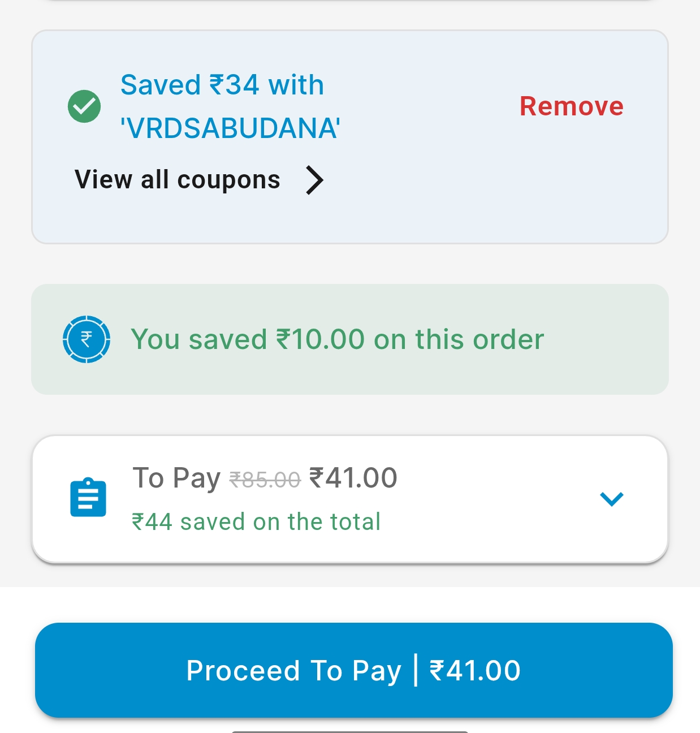Viewport: 700px width, 733px height.
Task: Tap the ₹41.00 amount on the blue pay button
Action: tap(475, 671)
